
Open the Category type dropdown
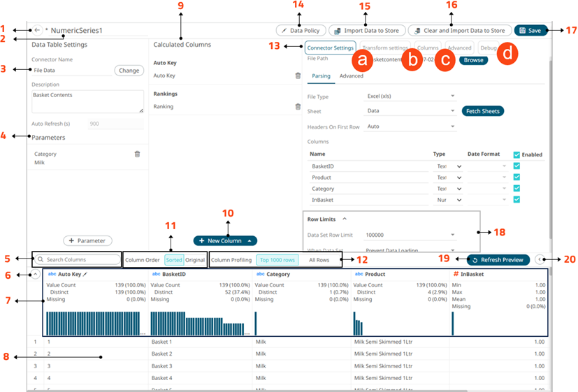(x=449, y=189)
